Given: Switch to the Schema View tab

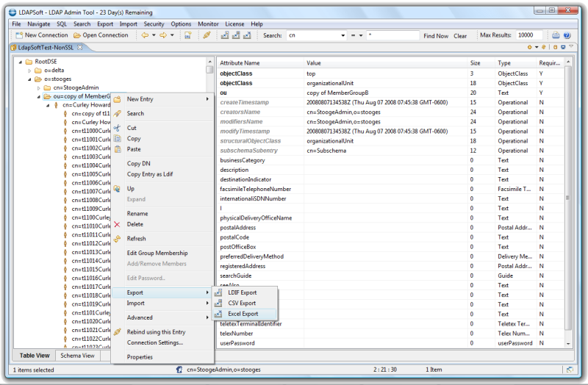Looking at the screenshot, I should point(77,356).
